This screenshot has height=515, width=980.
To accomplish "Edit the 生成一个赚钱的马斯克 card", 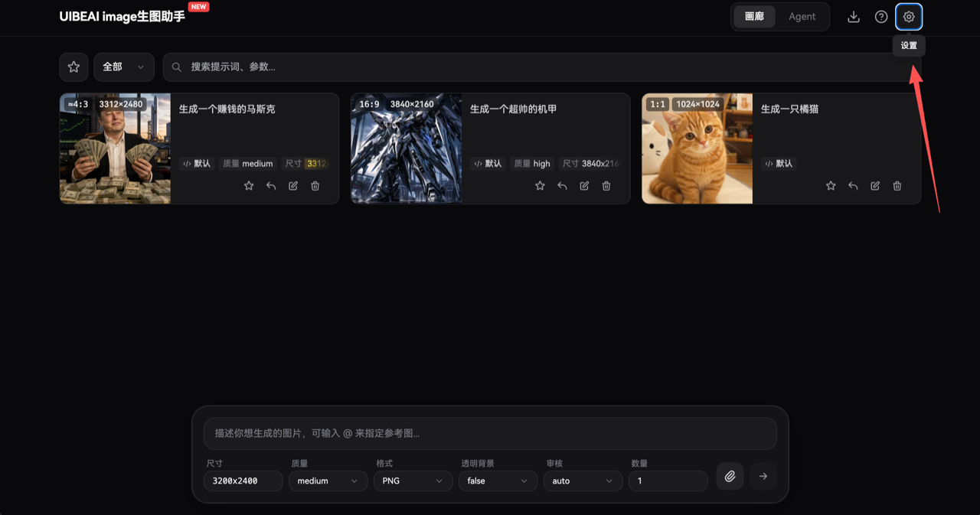I will tap(293, 186).
